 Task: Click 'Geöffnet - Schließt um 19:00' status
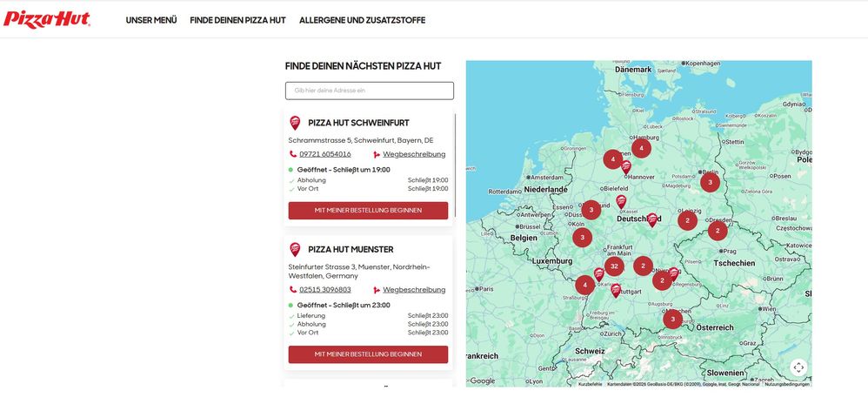click(x=344, y=170)
